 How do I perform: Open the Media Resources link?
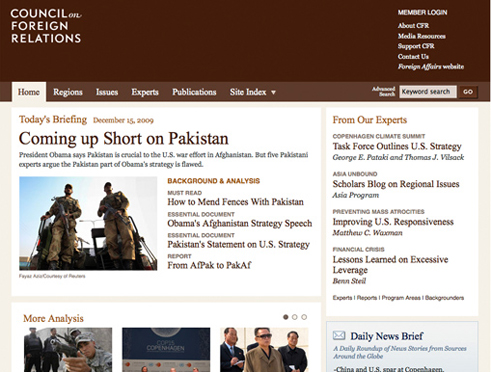(422, 36)
